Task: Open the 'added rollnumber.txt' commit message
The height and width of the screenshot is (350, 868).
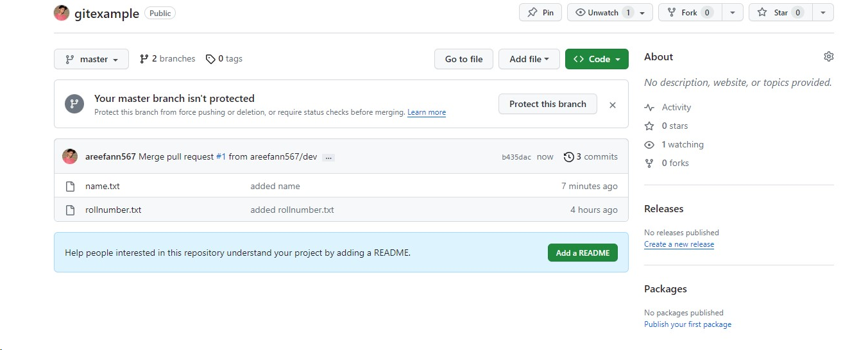Action: point(292,210)
